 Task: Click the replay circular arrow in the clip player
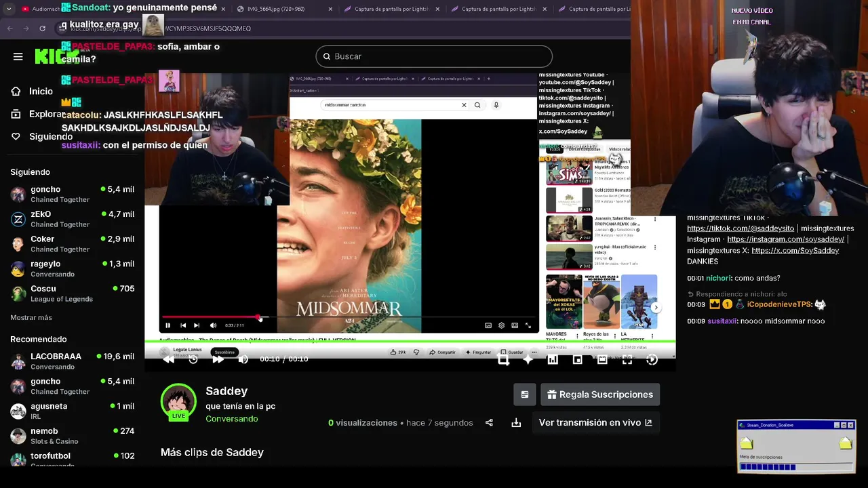pos(193,359)
